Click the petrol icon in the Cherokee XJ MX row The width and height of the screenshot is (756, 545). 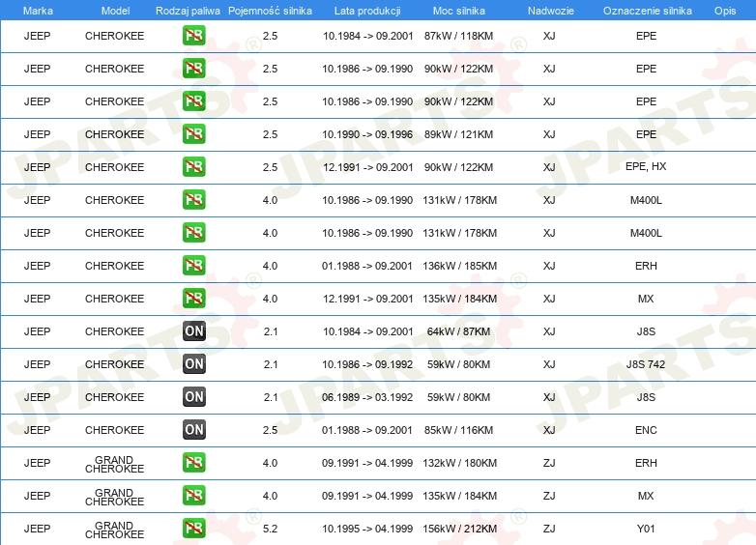pos(193,298)
